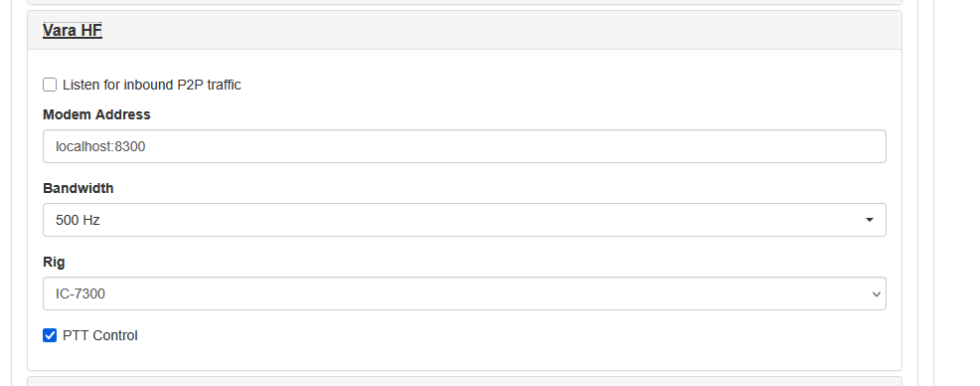The image size is (980, 386).
Task: Click the Vara HF section heading link
Action: pos(72,30)
